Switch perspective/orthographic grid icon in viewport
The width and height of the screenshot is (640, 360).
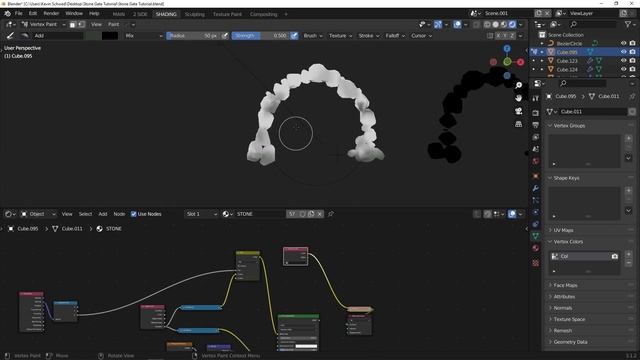point(518,124)
